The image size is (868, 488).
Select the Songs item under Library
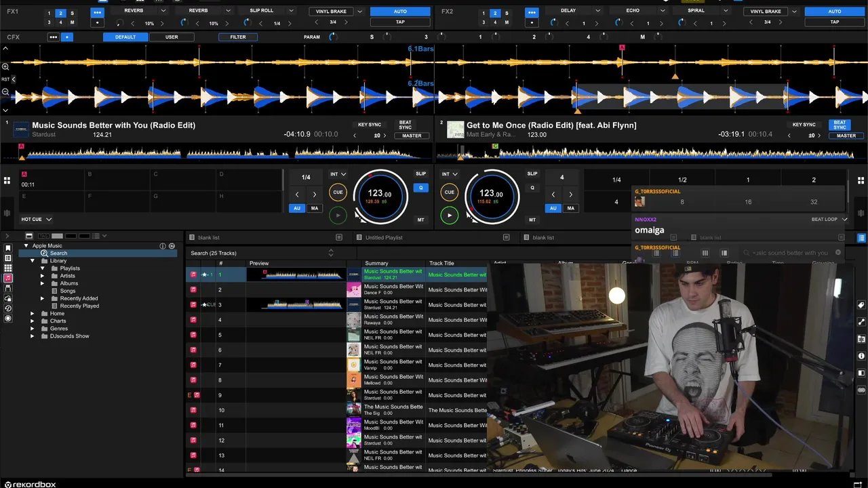coord(68,291)
